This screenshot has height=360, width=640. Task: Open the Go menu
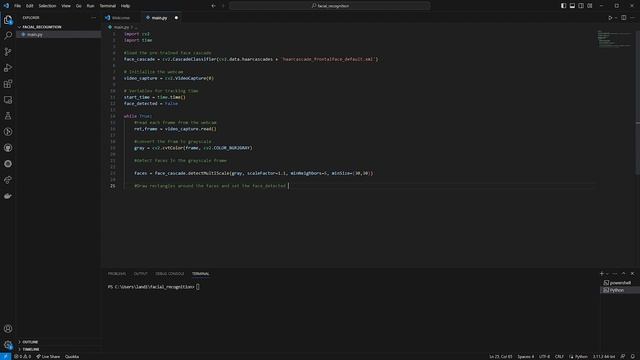78,6
